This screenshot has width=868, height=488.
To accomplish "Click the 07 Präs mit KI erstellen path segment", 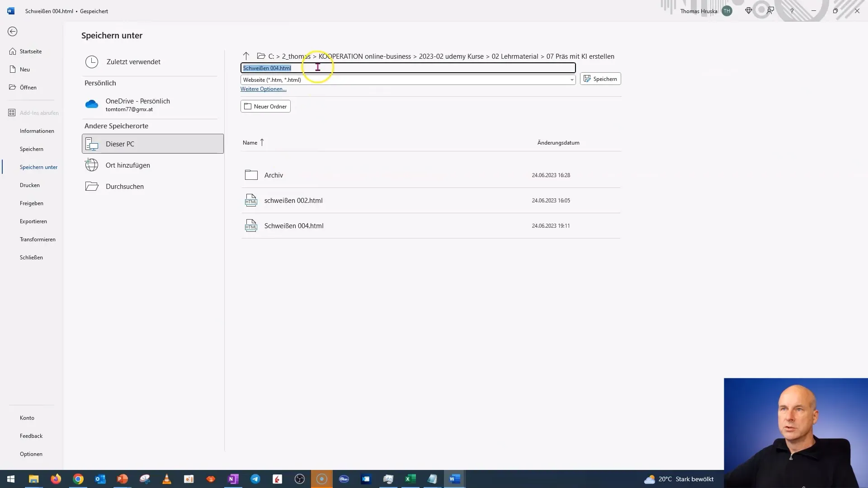I will click(x=580, y=56).
